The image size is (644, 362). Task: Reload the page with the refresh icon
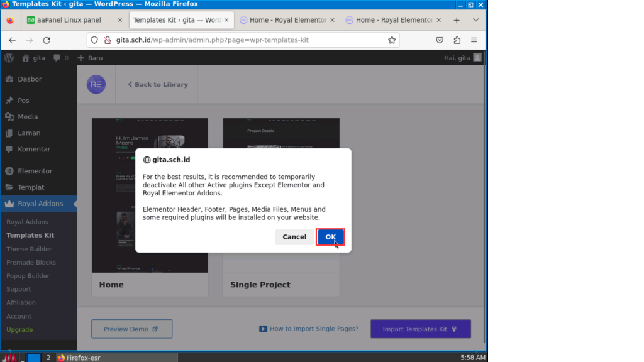(47, 40)
